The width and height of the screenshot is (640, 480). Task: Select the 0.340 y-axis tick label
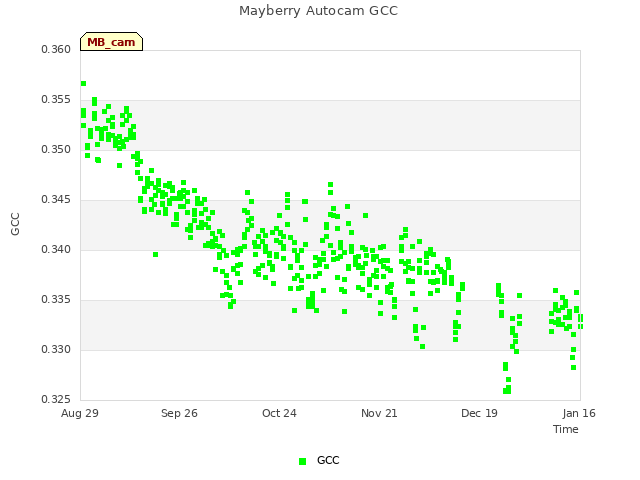[x=56, y=249]
